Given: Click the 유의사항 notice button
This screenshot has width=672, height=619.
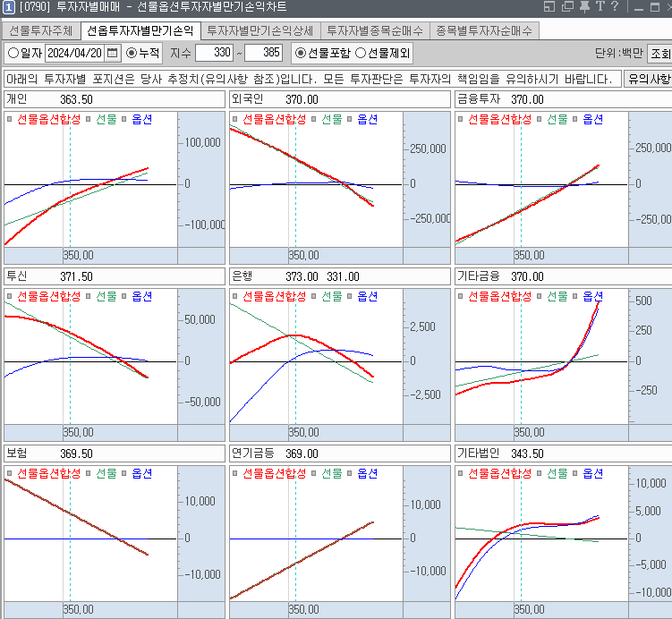Looking at the screenshot, I should click(647, 79).
